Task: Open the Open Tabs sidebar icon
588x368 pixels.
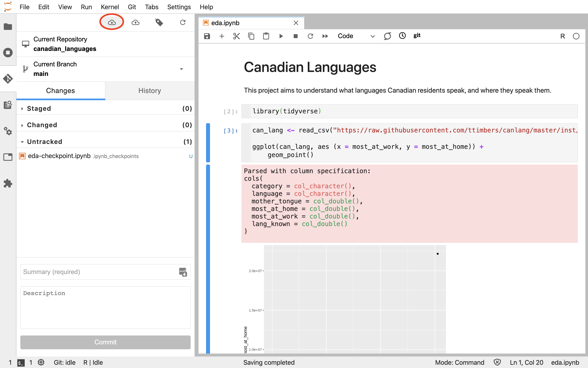Action: [8, 157]
